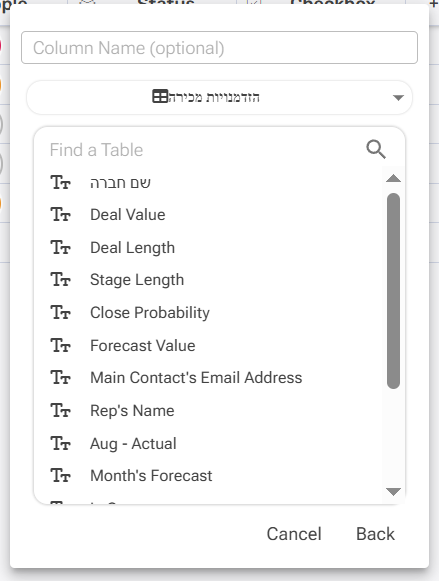439x581 pixels.
Task: Click the text icon beside Deal Value
Action: (x=60, y=215)
